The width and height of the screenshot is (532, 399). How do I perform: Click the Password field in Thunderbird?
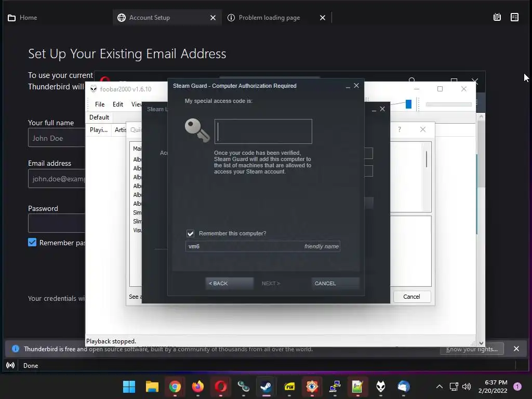coord(57,223)
